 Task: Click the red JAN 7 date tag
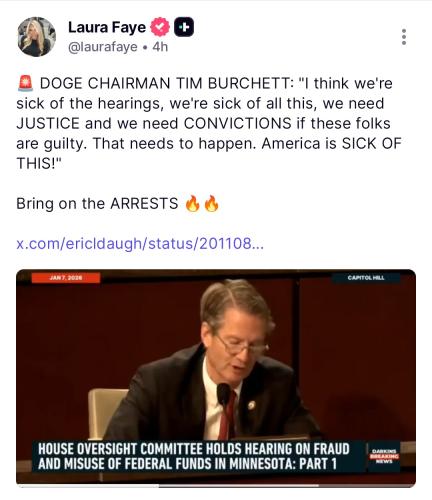[66, 278]
